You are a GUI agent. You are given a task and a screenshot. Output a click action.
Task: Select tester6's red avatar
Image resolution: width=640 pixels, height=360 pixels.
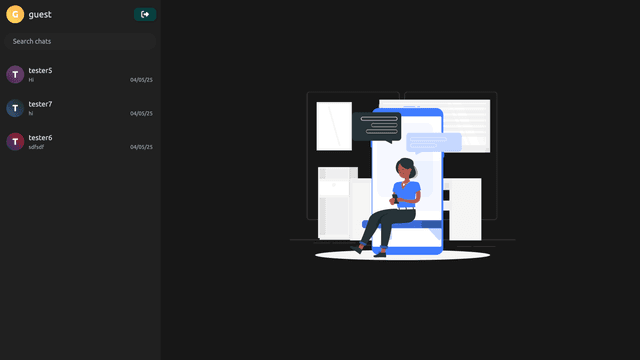[15, 141]
